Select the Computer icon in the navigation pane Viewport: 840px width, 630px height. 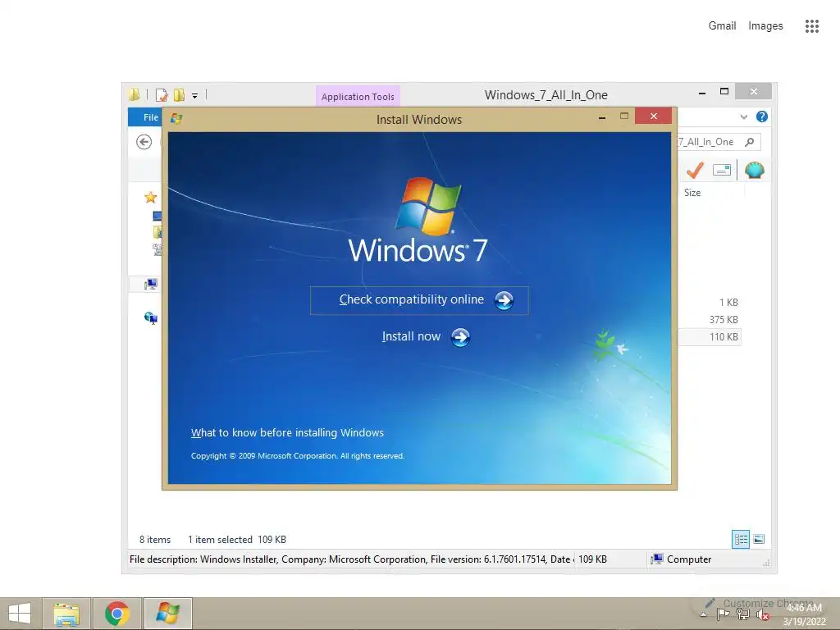(x=151, y=284)
